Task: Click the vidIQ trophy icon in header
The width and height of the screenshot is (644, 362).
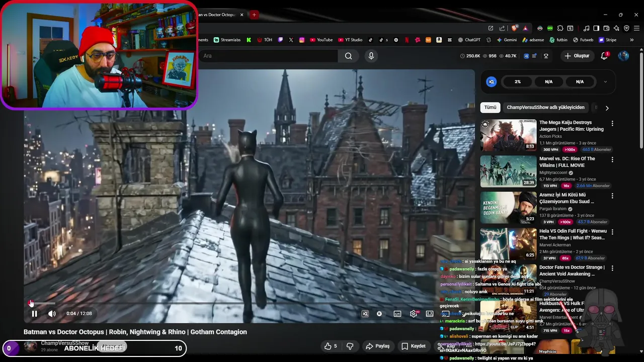Action: pyautogui.click(x=546, y=56)
